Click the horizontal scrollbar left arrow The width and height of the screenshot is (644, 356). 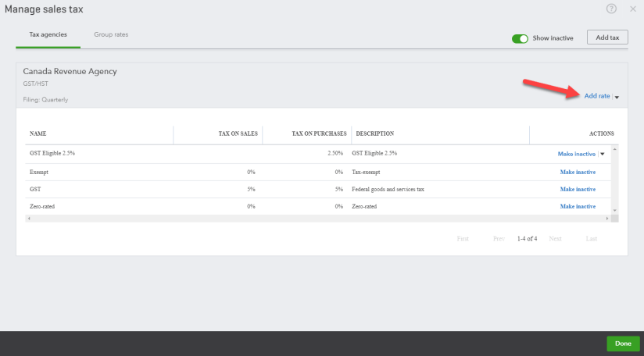pyautogui.click(x=28, y=219)
